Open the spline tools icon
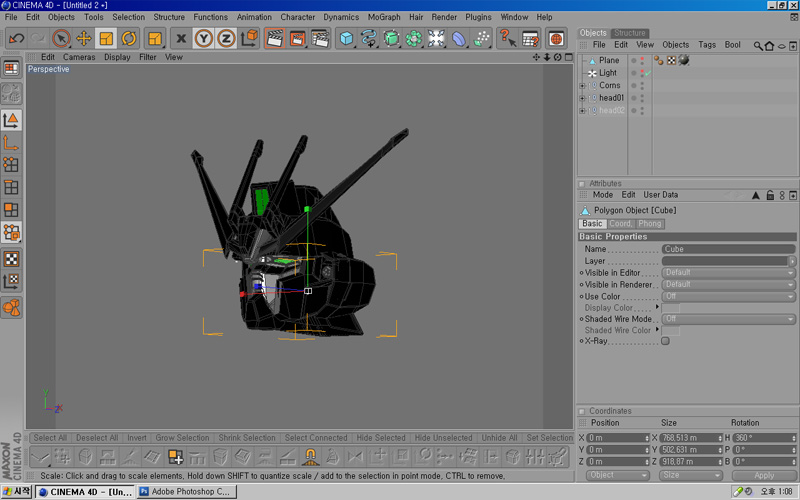 pos(369,38)
